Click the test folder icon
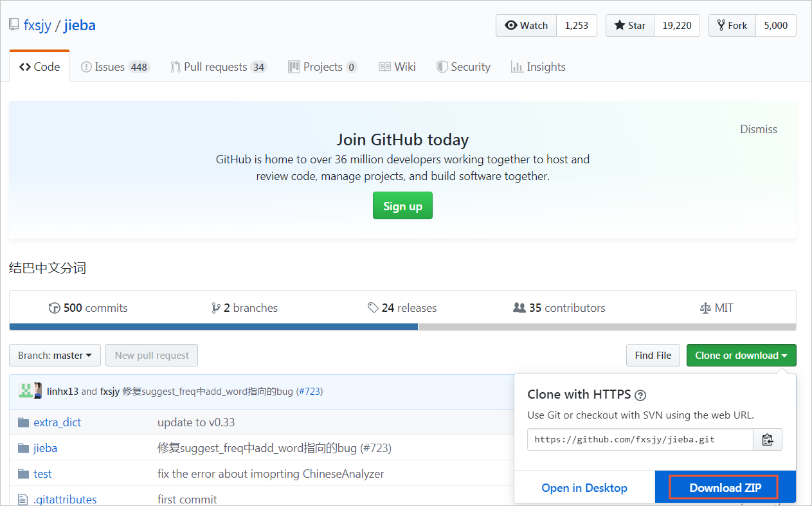Image resolution: width=812 pixels, height=506 pixels. (x=24, y=474)
